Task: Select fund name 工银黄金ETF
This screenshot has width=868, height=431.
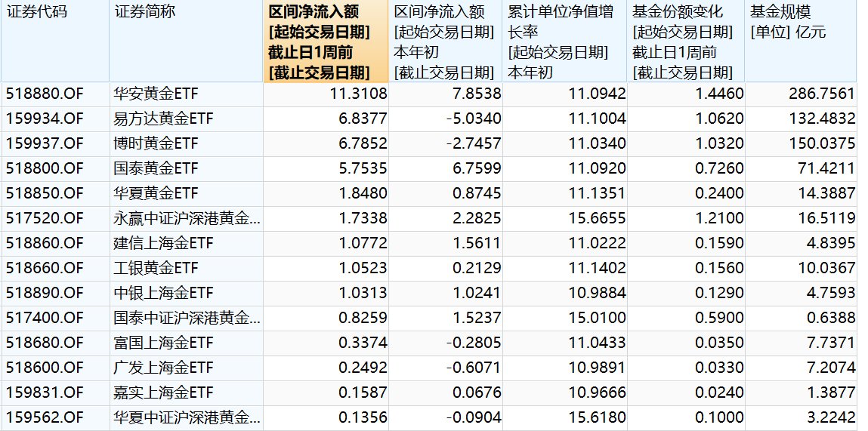Action: (156, 268)
